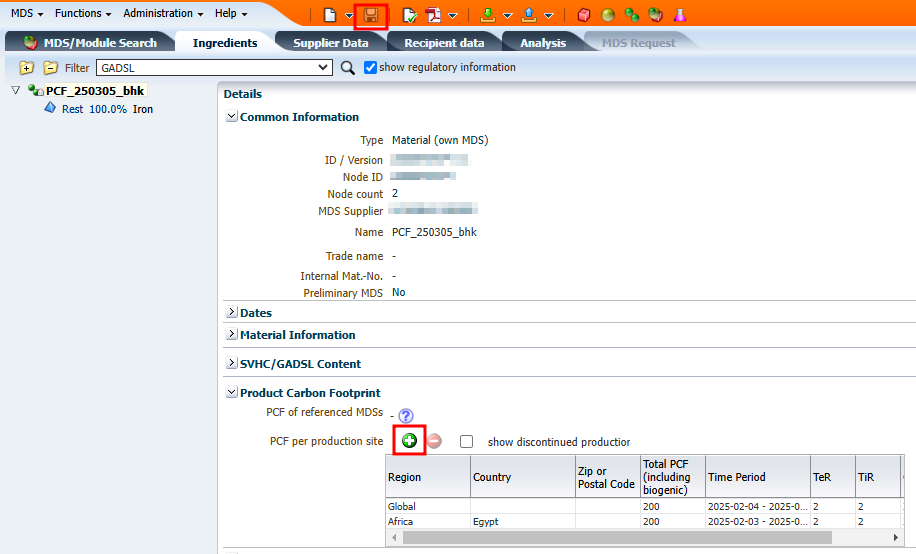Uncheck show regulatory information
The height and width of the screenshot is (554, 916).
(x=370, y=67)
